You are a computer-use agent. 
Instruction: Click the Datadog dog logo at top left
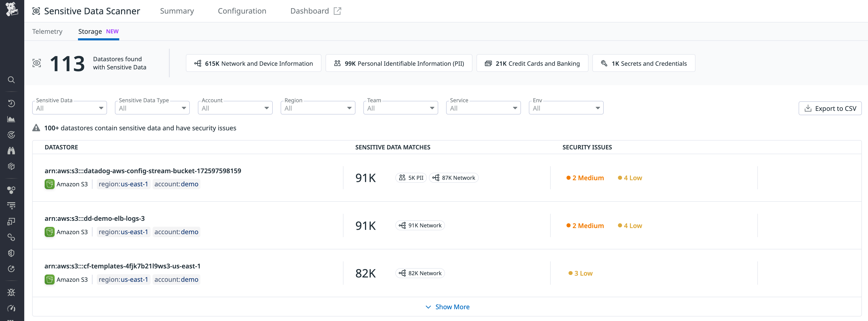[x=12, y=9]
